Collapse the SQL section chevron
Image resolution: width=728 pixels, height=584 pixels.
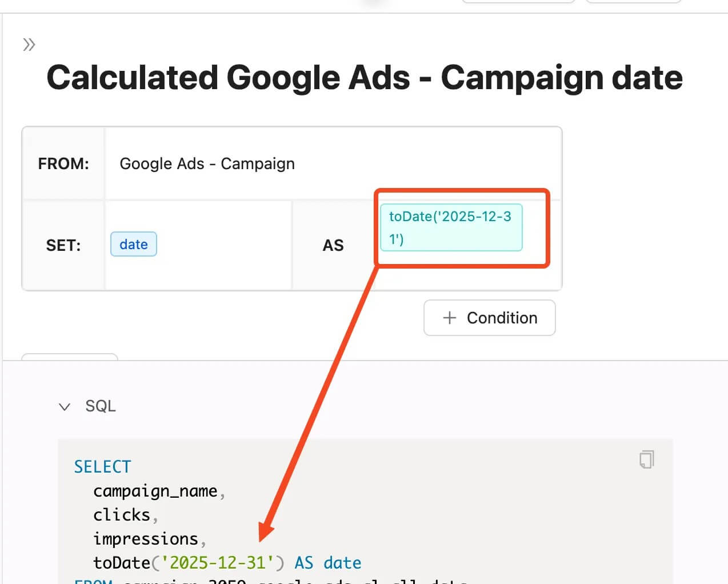[65, 406]
